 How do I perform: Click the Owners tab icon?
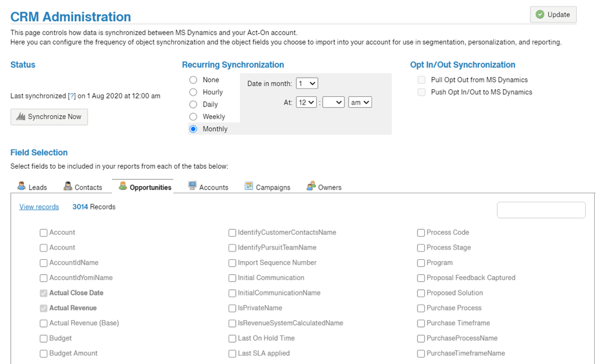(311, 186)
